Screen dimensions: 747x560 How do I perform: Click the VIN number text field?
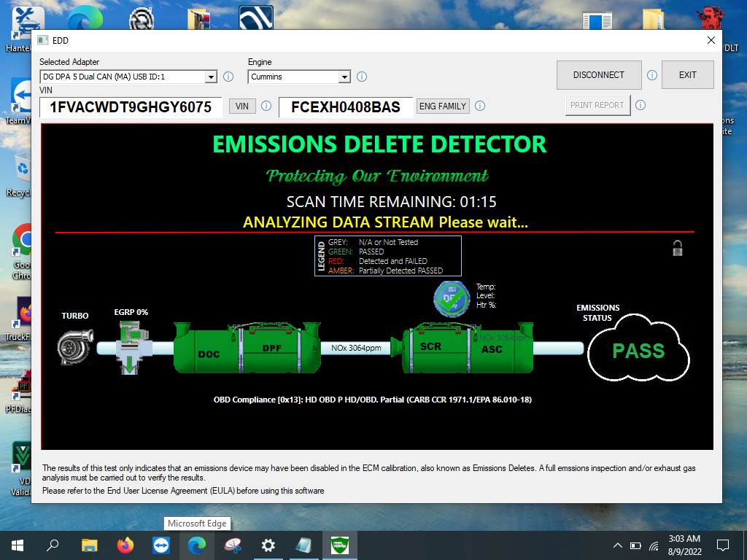pos(131,107)
